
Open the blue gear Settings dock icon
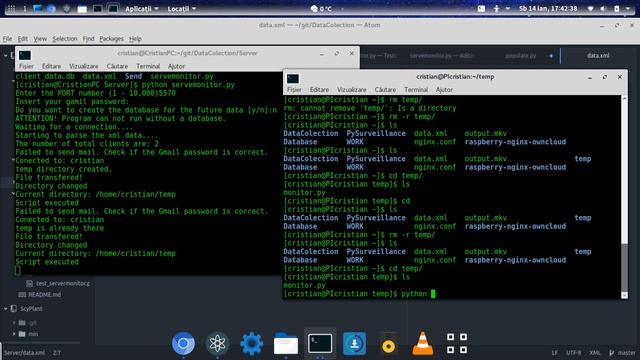pos(251,344)
